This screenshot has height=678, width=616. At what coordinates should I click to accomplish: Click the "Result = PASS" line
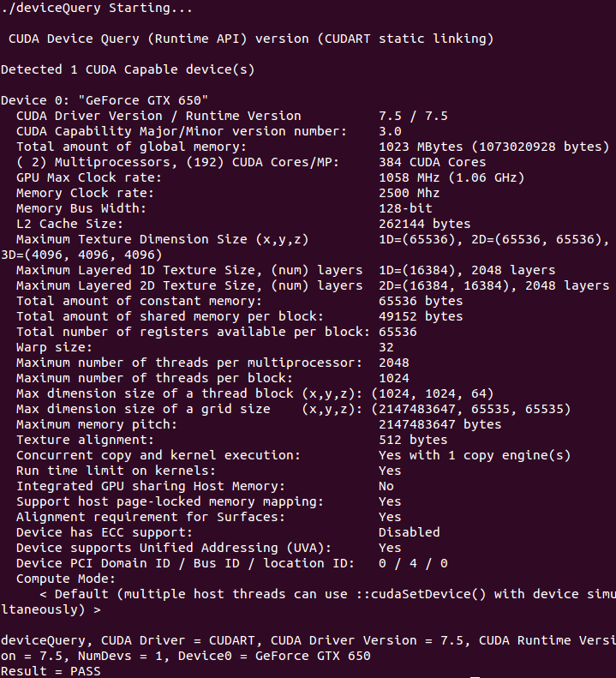pos(51,671)
